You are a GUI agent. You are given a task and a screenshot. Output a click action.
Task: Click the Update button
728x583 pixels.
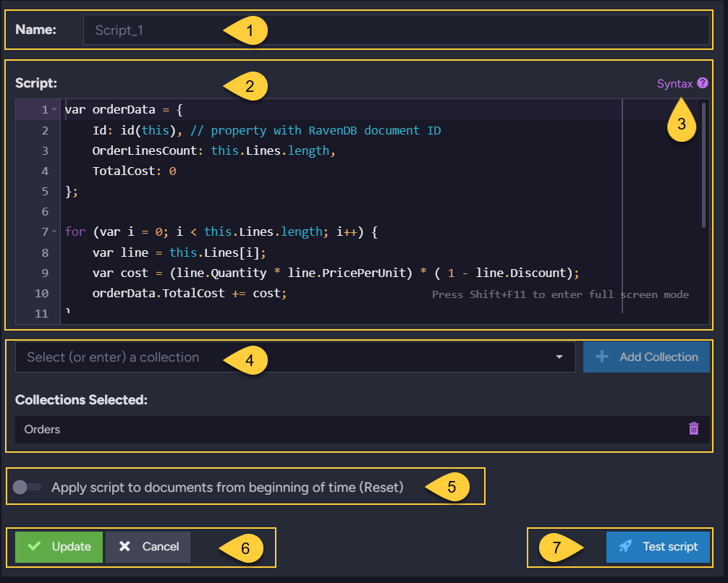pyautogui.click(x=59, y=547)
